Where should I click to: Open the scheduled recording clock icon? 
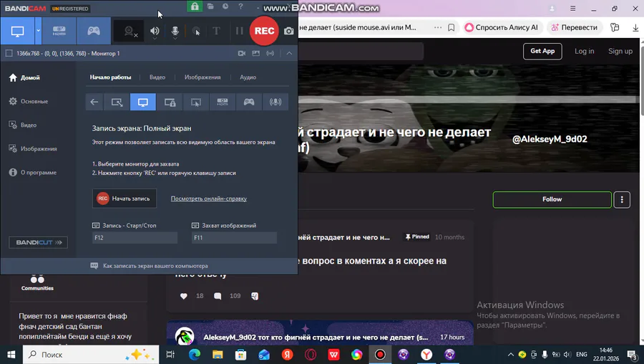point(225,6)
